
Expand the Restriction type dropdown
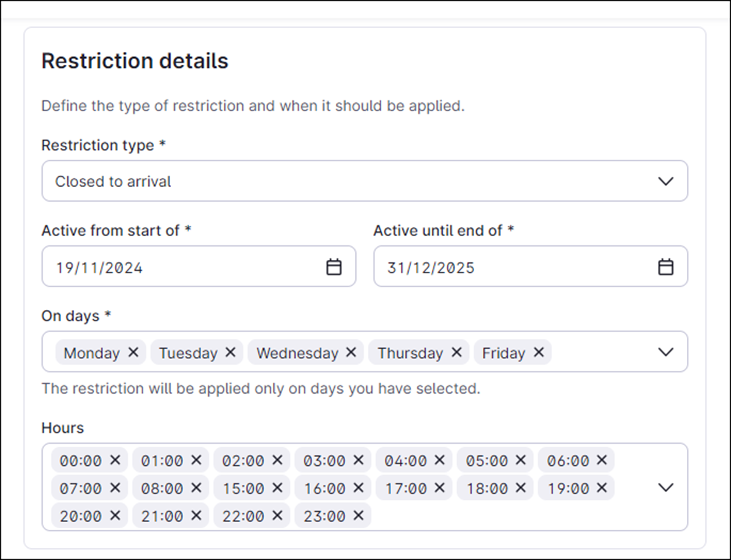pos(365,181)
